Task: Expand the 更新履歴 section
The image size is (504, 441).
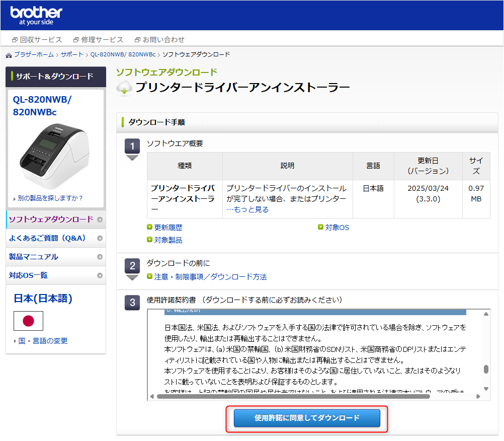Action: [x=168, y=228]
